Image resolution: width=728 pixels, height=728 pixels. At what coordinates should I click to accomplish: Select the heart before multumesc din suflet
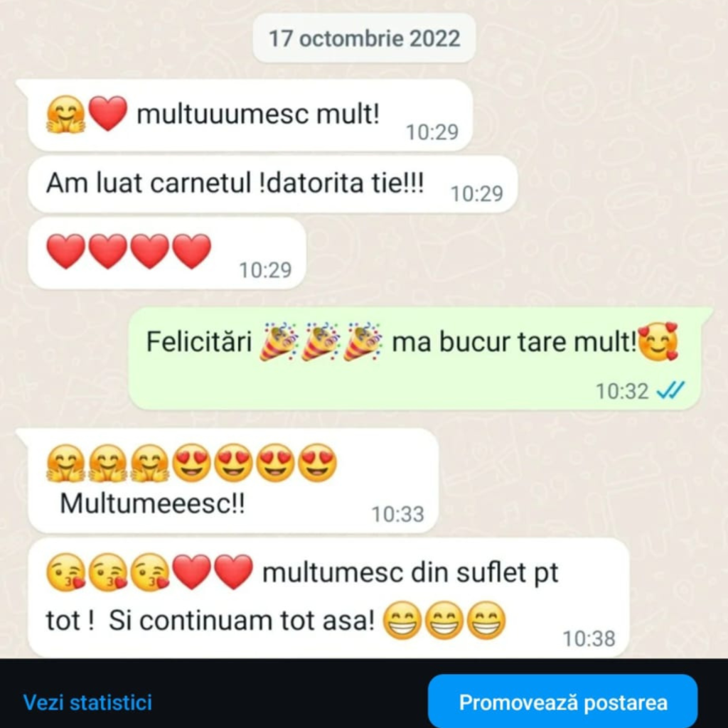pyautogui.click(x=233, y=572)
